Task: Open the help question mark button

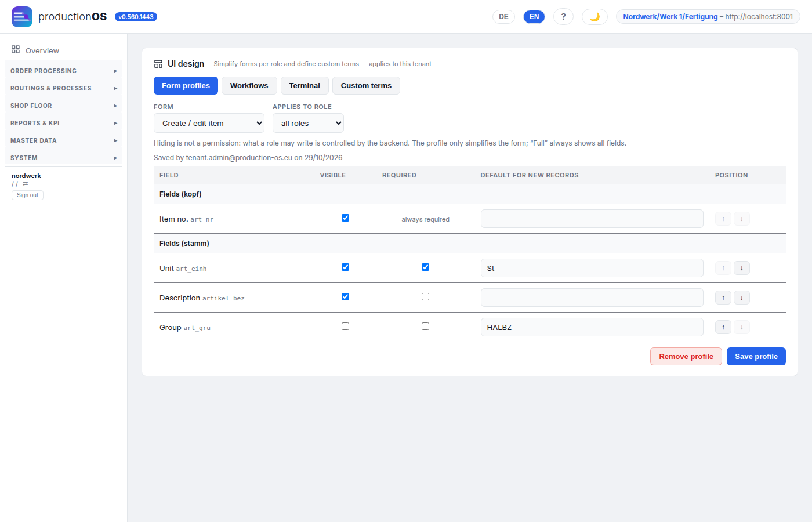Action: coord(563,17)
